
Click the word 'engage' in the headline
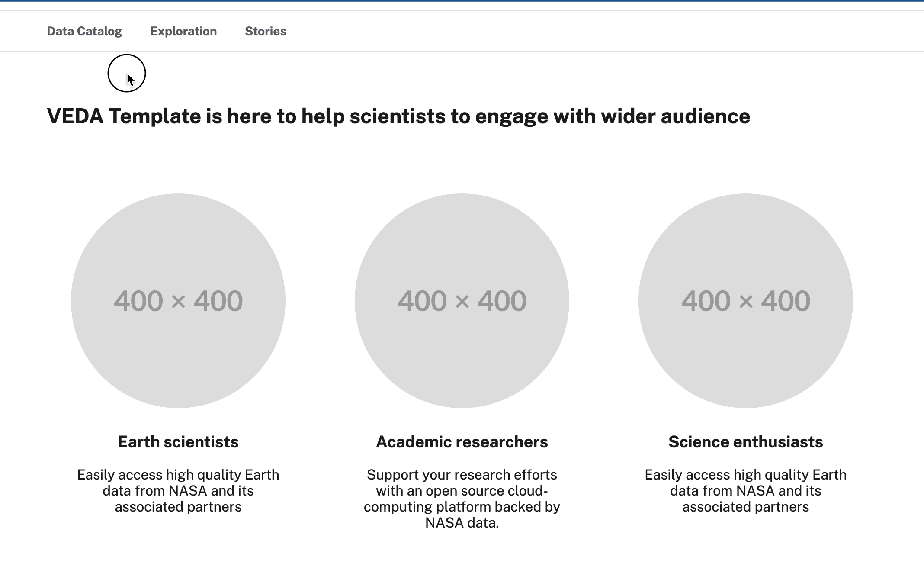tap(512, 116)
